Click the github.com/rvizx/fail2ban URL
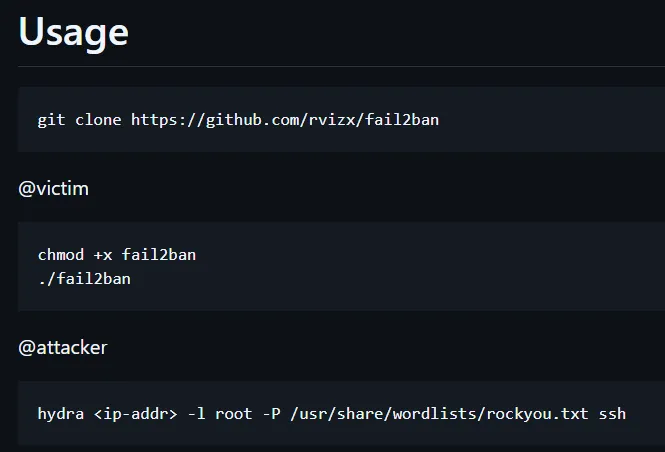The image size is (665, 452). [x=285, y=120]
